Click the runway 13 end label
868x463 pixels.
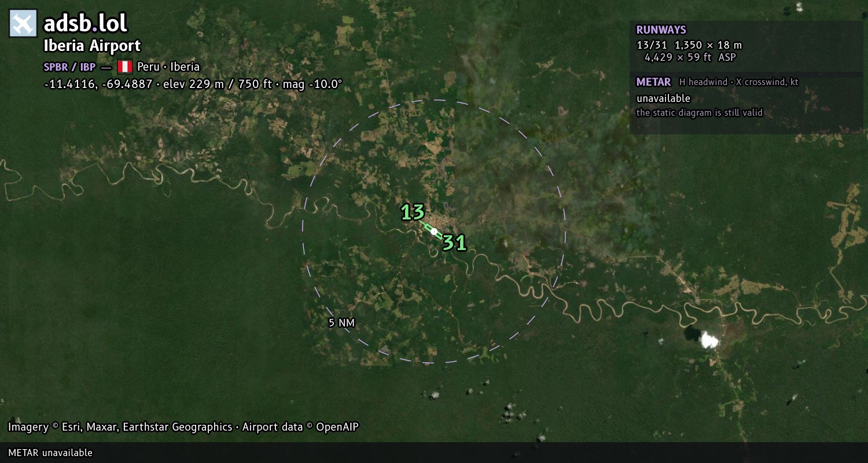click(x=413, y=212)
